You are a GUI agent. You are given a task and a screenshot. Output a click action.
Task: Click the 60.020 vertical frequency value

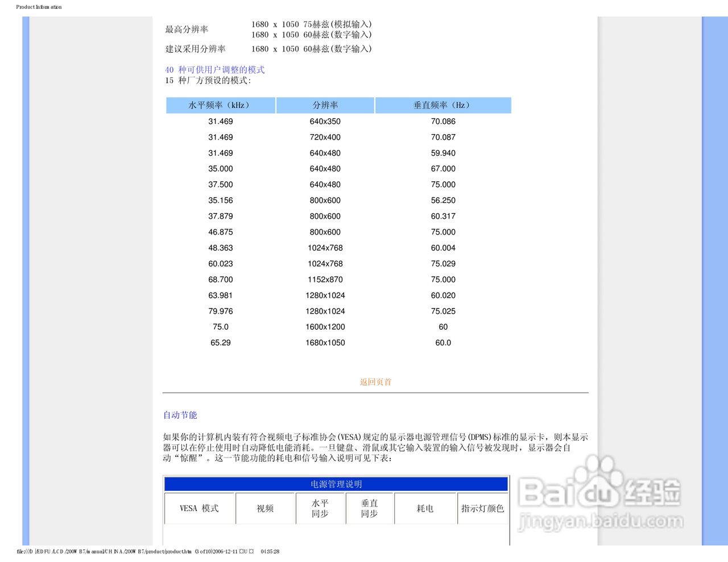(443, 295)
